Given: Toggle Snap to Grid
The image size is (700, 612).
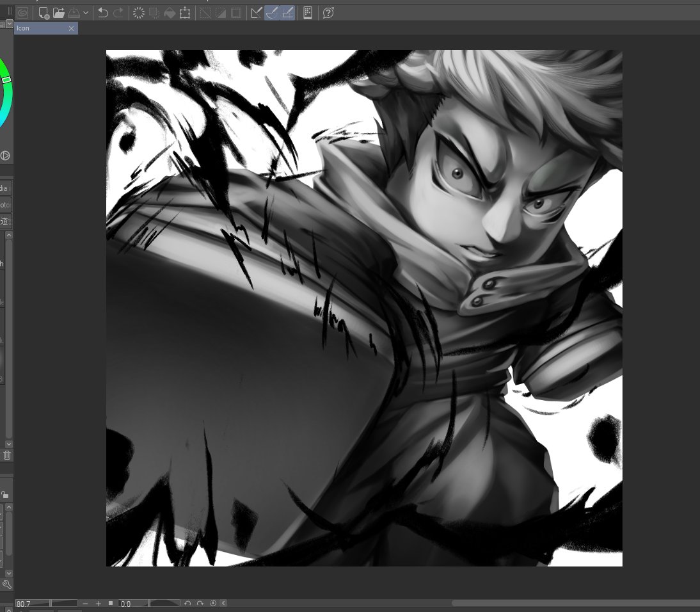Looking at the screenshot, I should point(288,13).
